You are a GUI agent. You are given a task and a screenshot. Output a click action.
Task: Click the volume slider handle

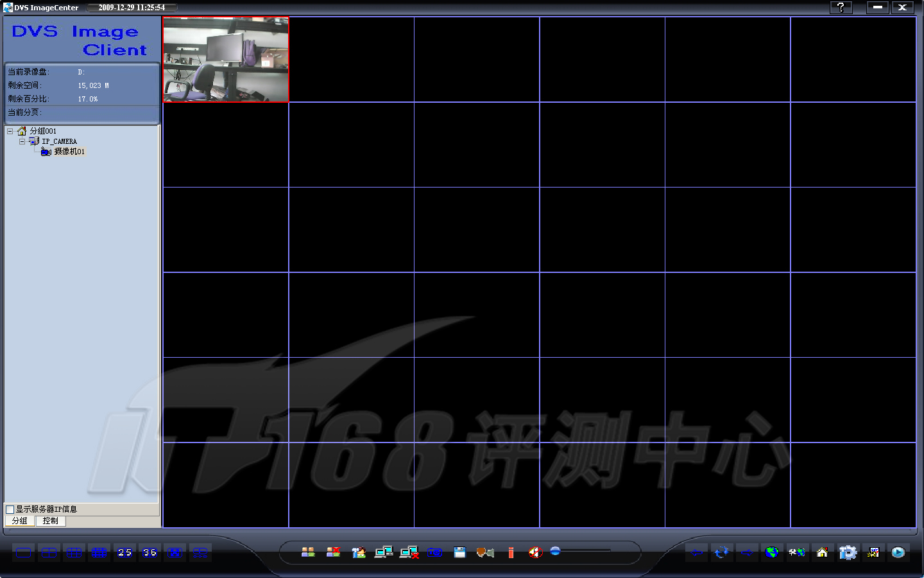coord(555,550)
